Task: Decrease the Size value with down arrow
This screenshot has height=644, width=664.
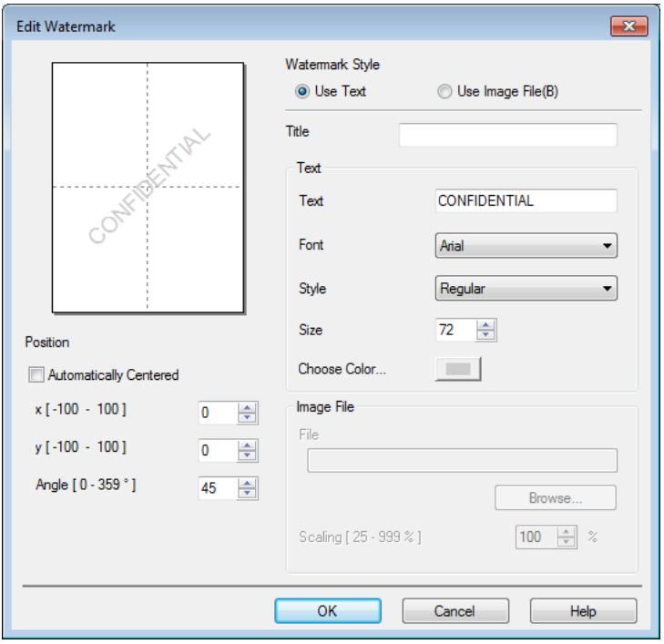Action: [x=485, y=335]
